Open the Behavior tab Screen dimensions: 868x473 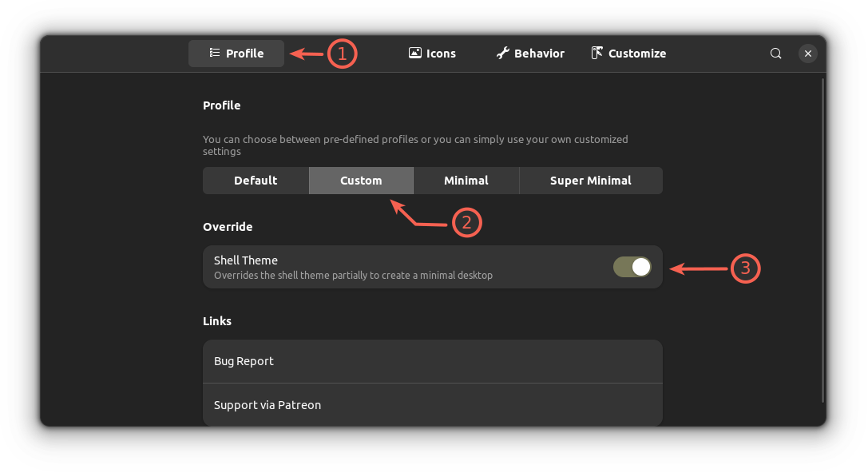(530, 54)
